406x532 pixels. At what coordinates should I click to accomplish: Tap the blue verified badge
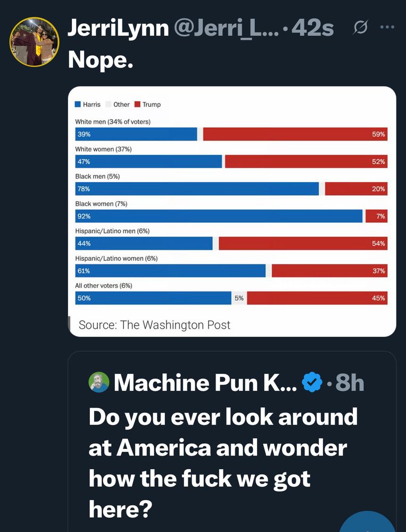[312, 383]
